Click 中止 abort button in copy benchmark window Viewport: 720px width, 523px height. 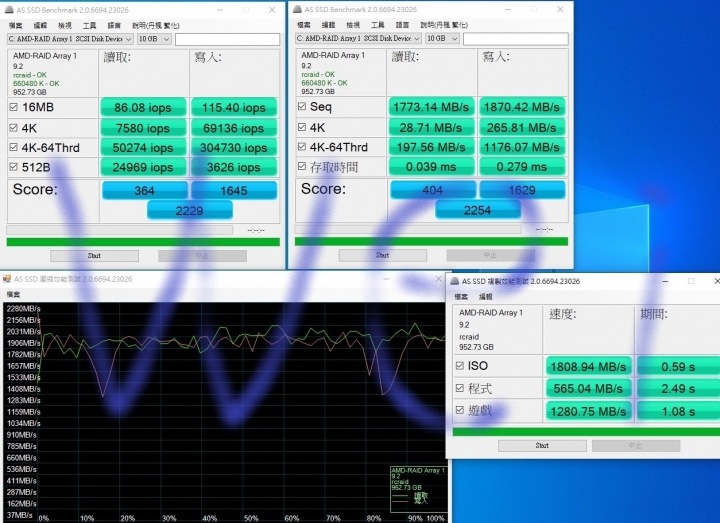(x=636, y=446)
